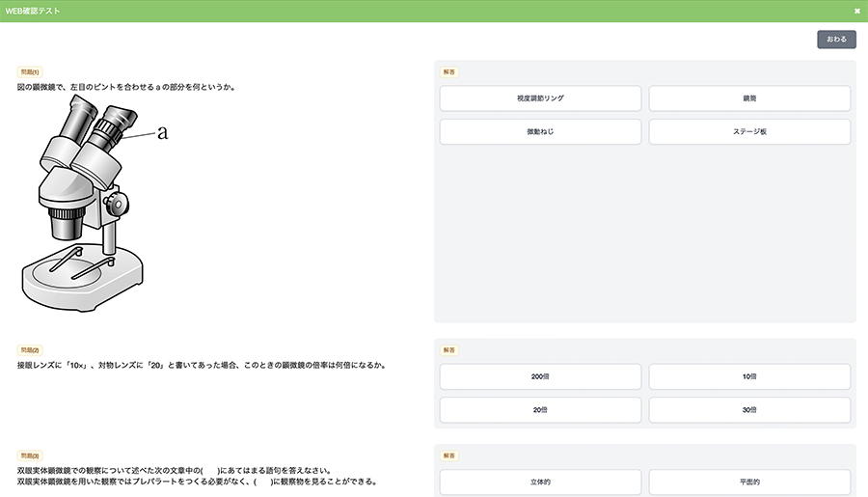Select answer 視度調節リング

coord(540,98)
